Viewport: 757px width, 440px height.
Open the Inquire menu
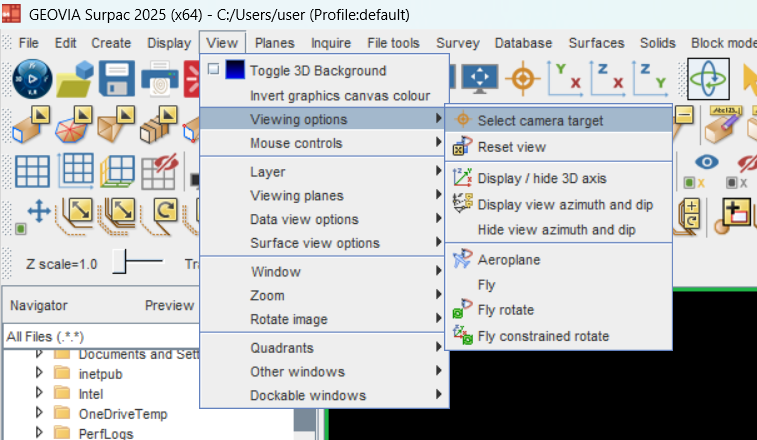tap(331, 43)
